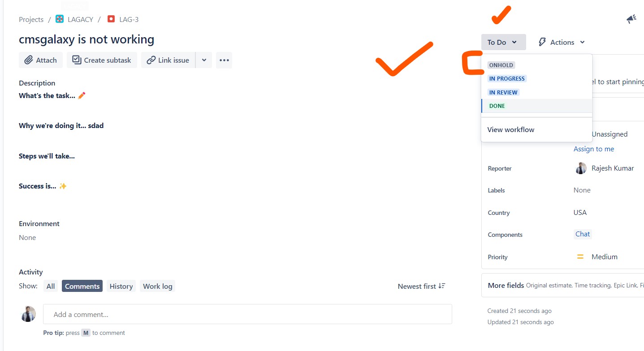The image size is (644, 351).
Task: Expand the More fields section
Action: click(x=506, y=285)
